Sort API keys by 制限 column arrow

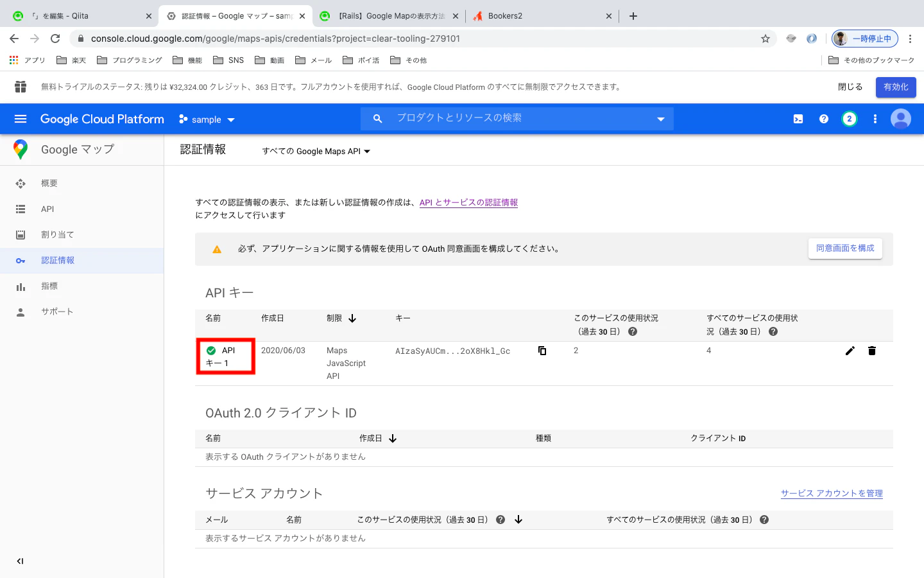(352, 318)
